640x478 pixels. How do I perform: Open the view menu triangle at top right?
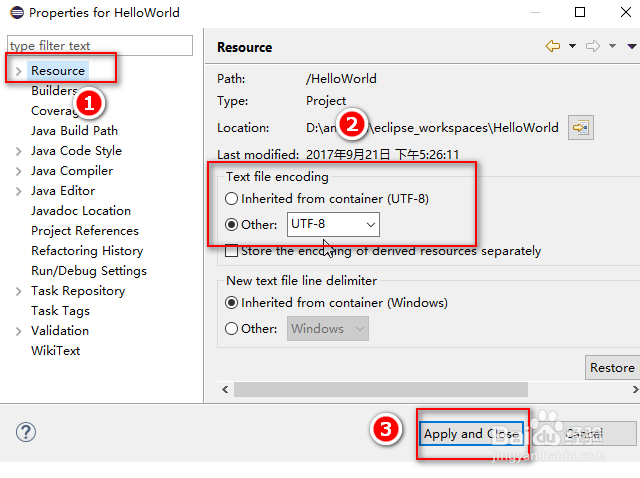[x=632, y=46]
